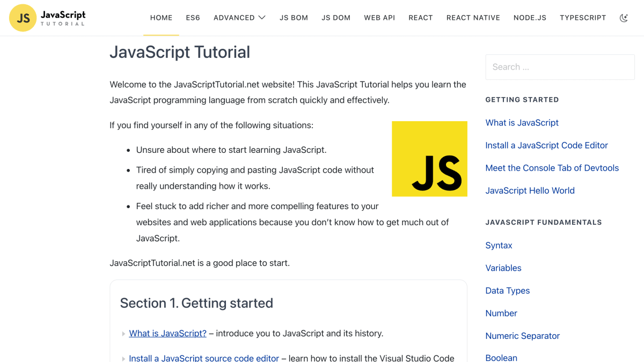
Task: Open the HOME nav item
Action: click(161, 18)
